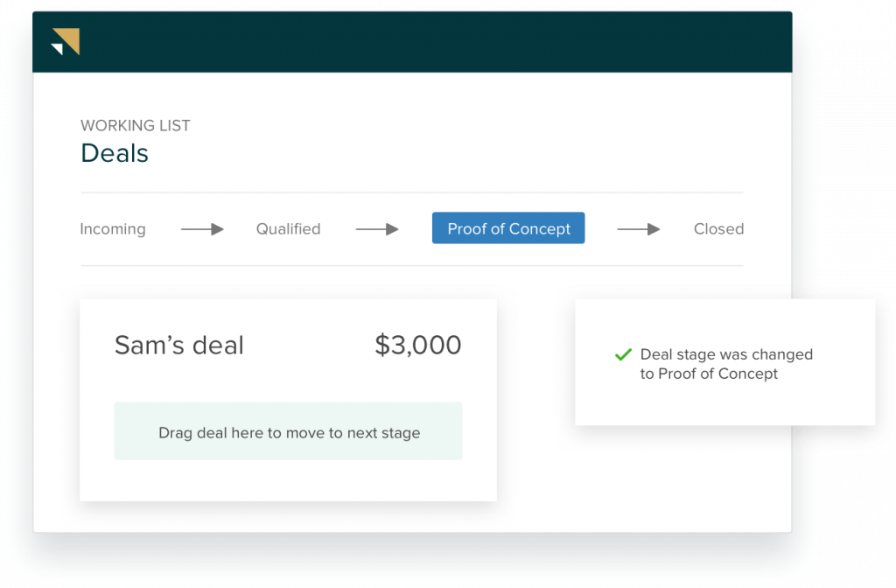
Task: Click the 'Drag deal here' drop zone
Action: coord(289,431)
